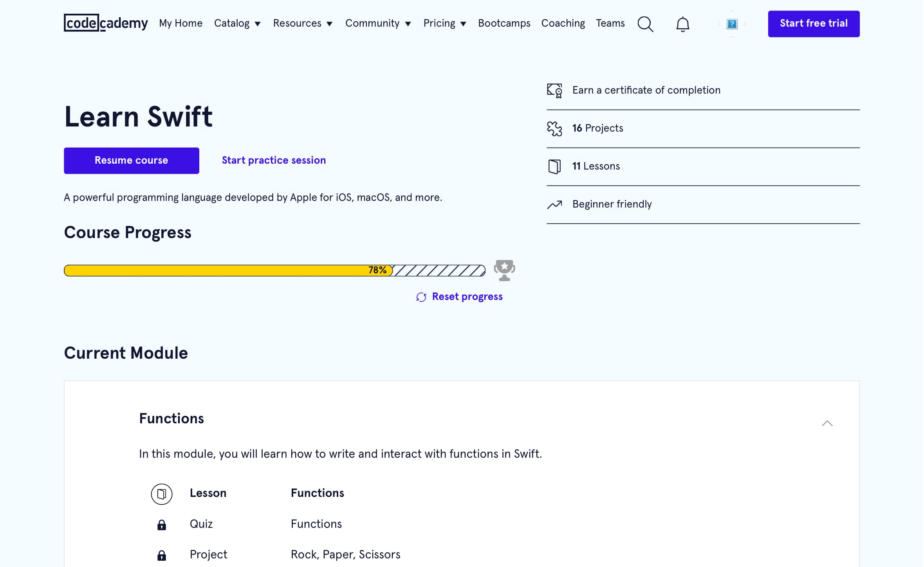
Task: Start a practice session
Action: point(274,161)
